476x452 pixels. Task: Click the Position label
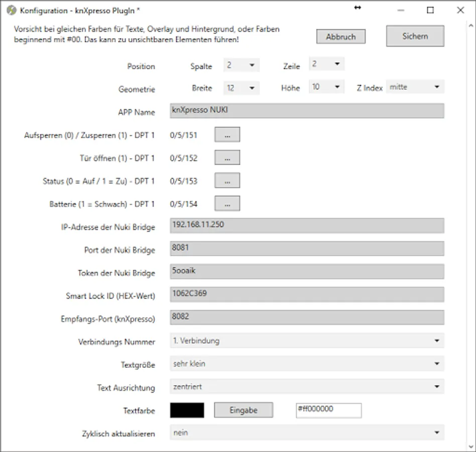(x=141, y=66)
